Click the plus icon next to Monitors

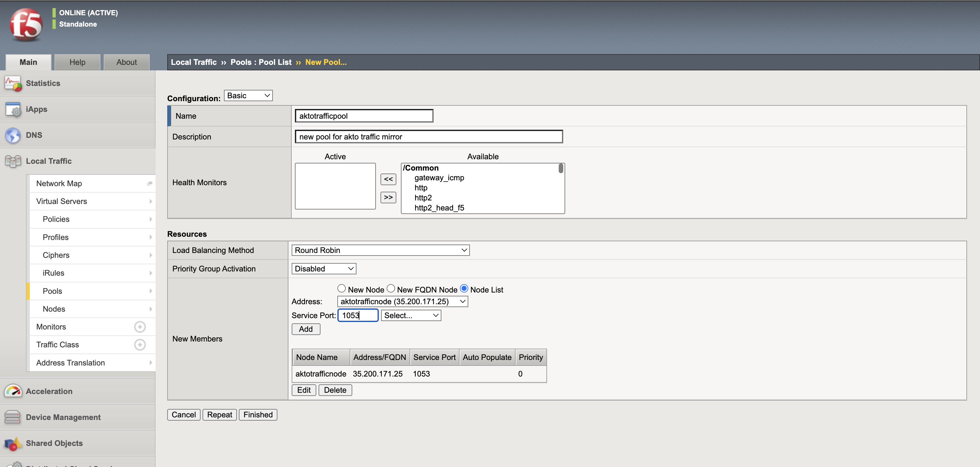click(140, 327)
